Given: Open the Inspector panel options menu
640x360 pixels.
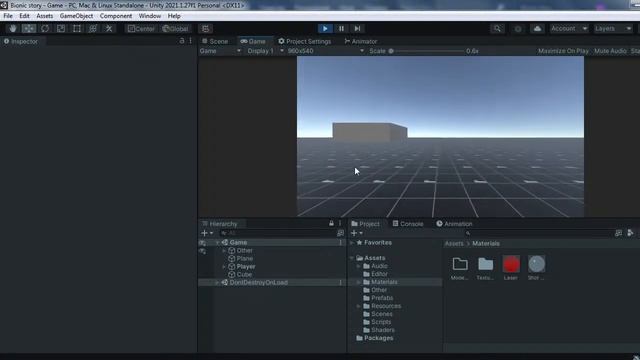Looking at the screenshot, I should (x=190, y=41).
